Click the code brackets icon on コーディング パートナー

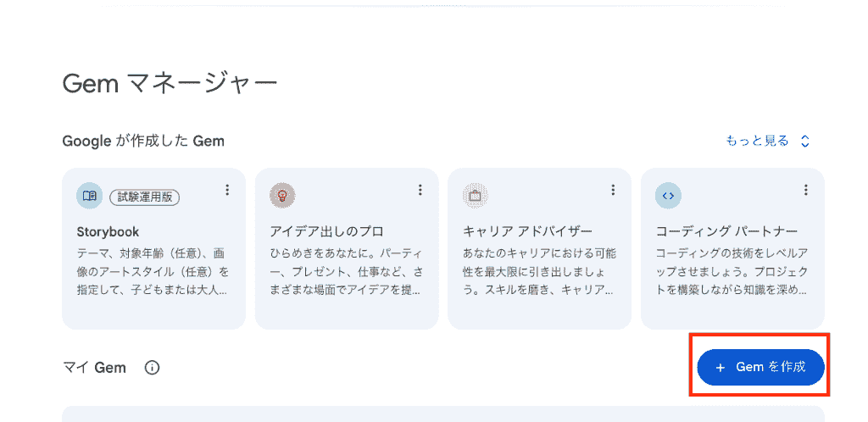pyautogui.click(x=668, y=196)
